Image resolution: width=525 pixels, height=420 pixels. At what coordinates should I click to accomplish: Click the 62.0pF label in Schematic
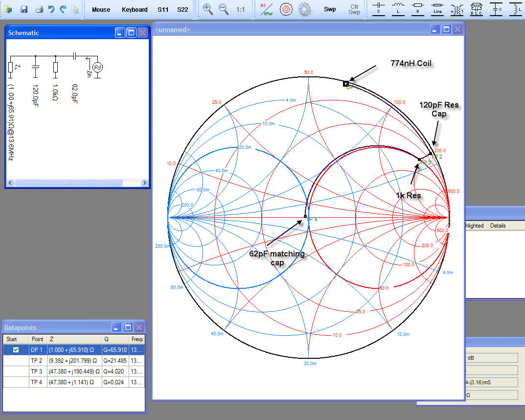(74, 93)
